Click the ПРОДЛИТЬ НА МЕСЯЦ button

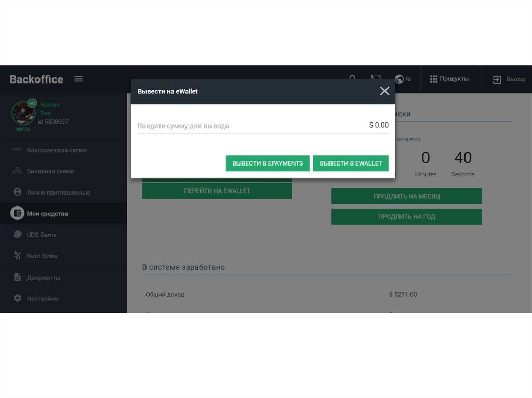click(406, 197)
